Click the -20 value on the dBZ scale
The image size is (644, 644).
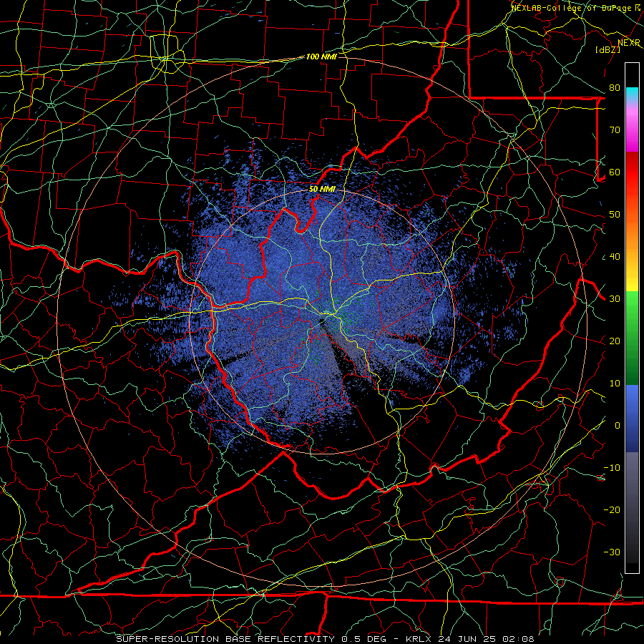coord(612,510)
